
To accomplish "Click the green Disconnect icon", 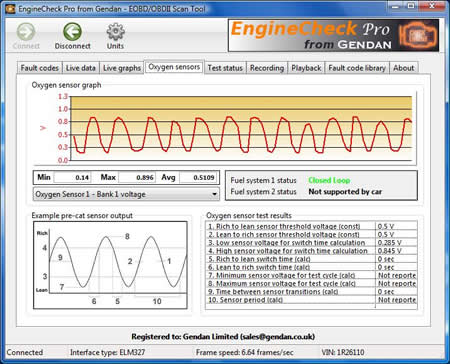I will 72,32.
